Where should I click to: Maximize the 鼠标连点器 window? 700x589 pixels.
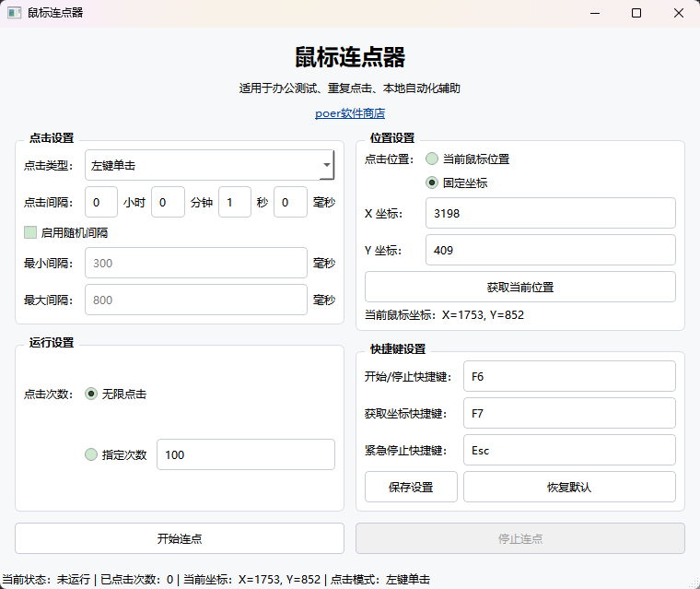[x=636, y=13]
